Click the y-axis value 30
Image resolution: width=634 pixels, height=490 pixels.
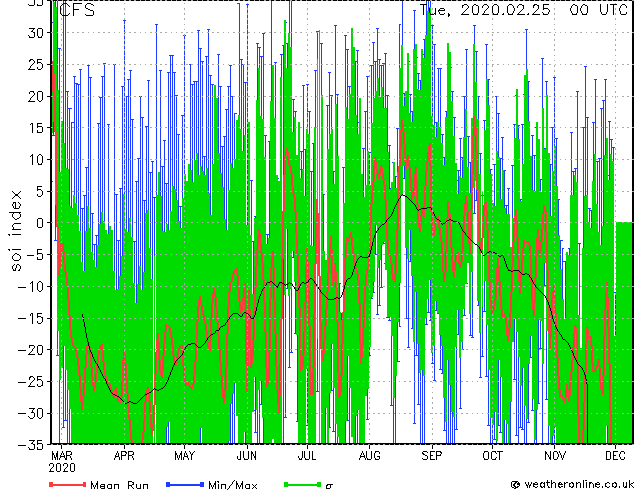click(36, 33)
